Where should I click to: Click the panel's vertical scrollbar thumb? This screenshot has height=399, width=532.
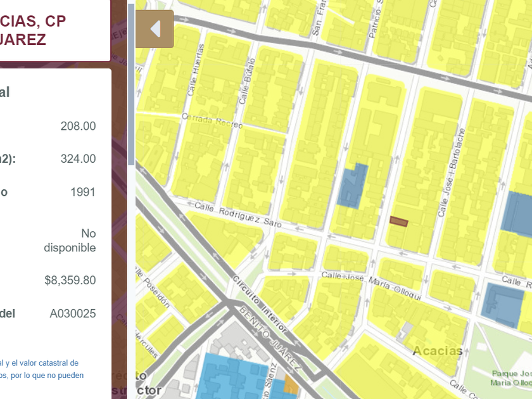[x=131, y=85]
